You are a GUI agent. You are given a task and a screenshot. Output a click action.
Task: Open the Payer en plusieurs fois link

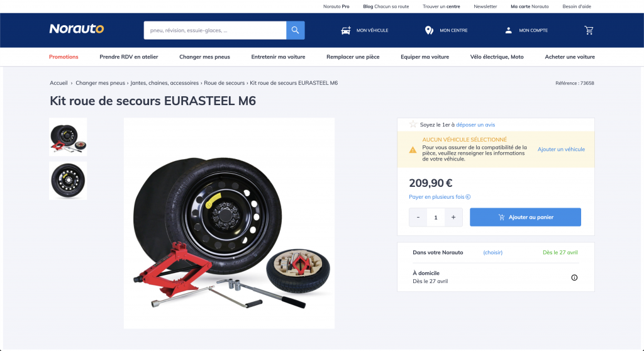[x=440, y=197]
